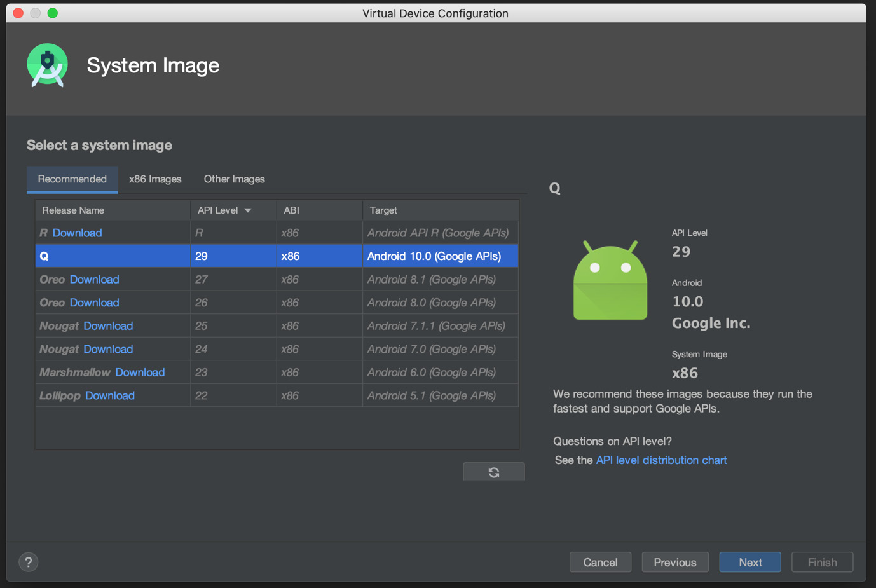Select 'Android 7.1.1 (Google APIs)' cell

(441, 325)
